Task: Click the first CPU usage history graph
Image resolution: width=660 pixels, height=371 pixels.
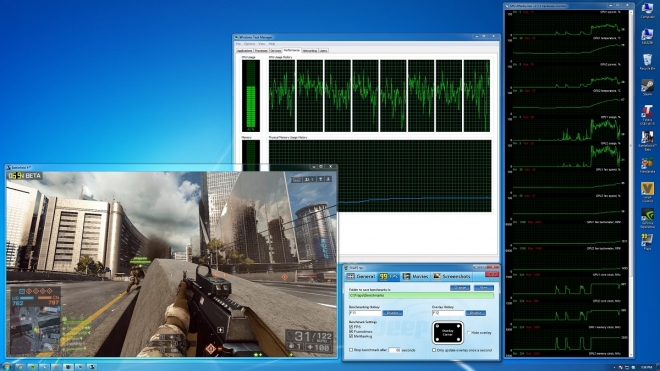Action: (x=282, y=96)
